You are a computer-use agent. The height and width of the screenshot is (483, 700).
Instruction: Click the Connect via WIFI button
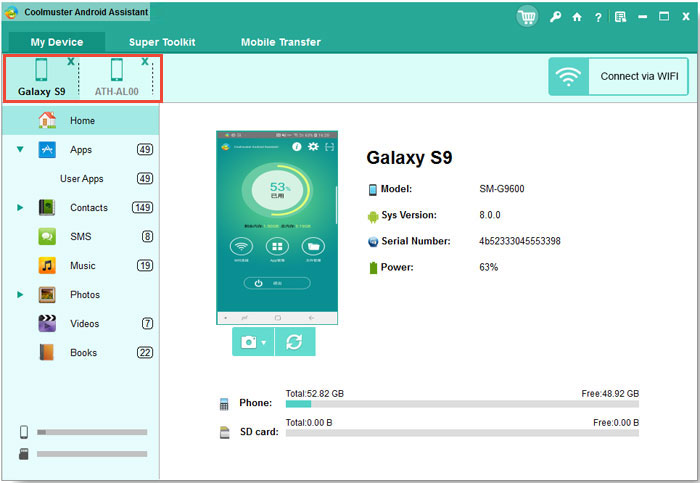(618, 76)
